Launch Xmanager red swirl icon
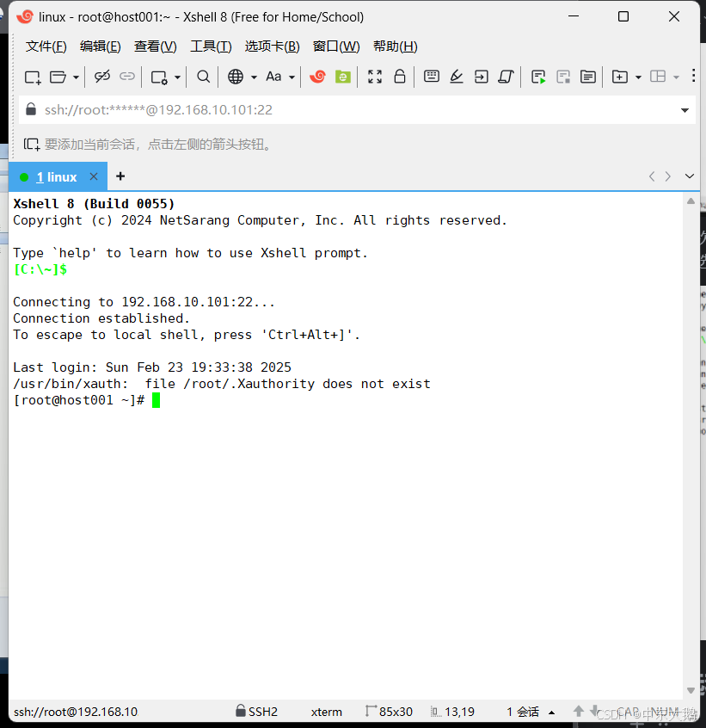The image size is (706, 728). pos(318,77)
